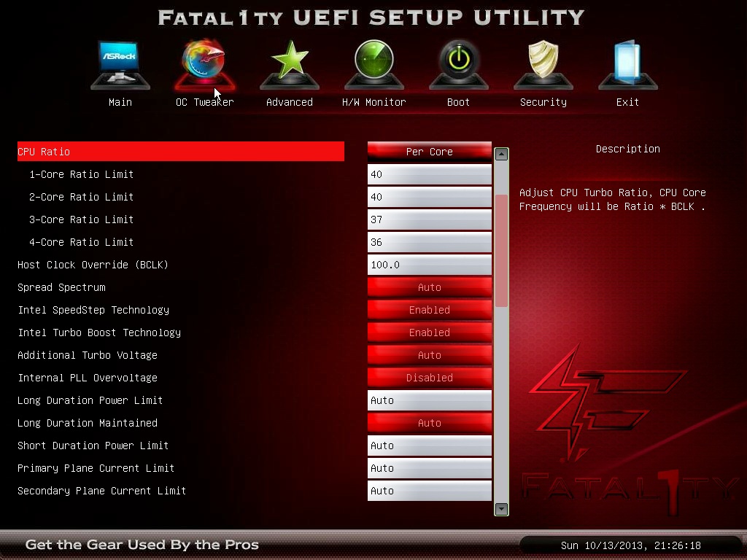The image size is (747, 560).
Task: Edit the Short Duration Power Limit field
Action: click(429, 446)
